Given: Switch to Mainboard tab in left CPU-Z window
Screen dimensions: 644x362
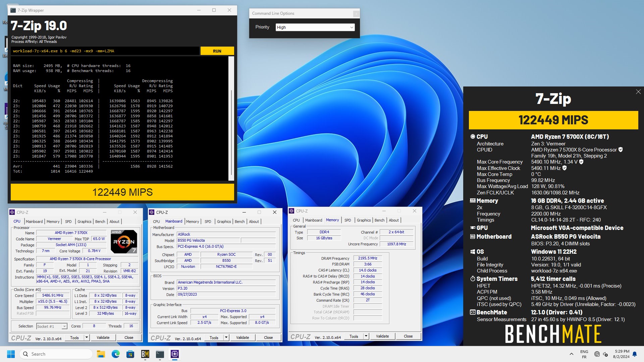Looking at the screenshot, I should pos(34,222).
